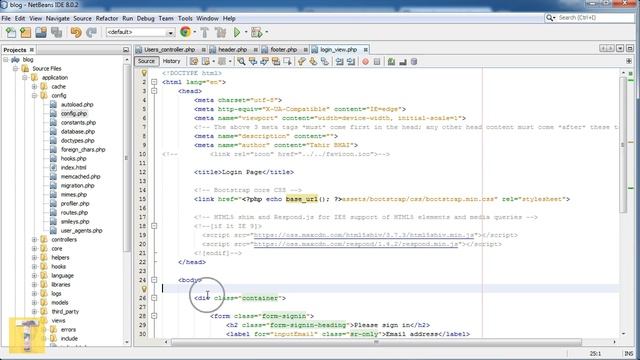The height and width of the screenshot is (360, 640).
Task: Toggle the History view button
Action: coord(171,61)
